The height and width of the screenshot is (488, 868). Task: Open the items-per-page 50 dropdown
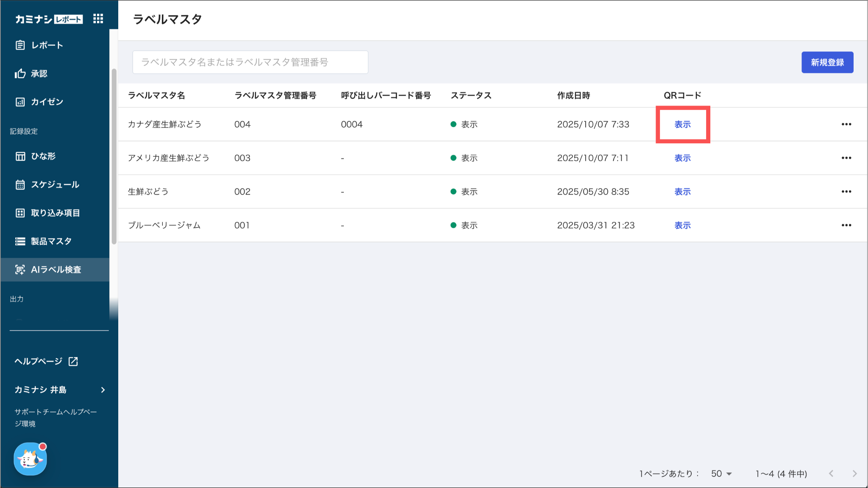point(721,474)
